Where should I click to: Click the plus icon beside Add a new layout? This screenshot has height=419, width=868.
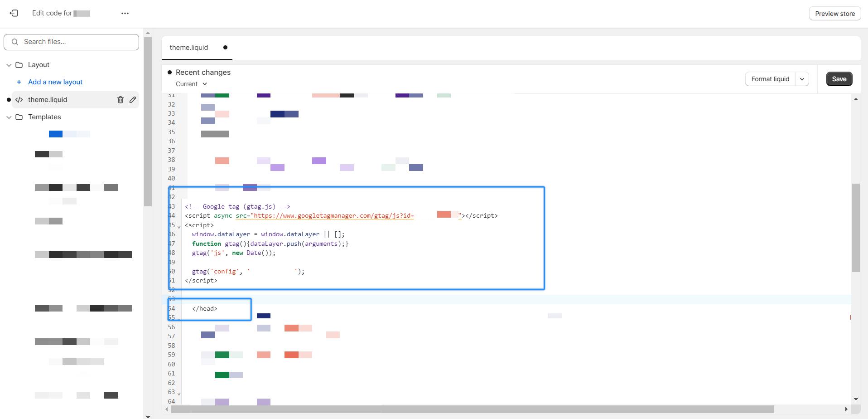pos(19,82)
